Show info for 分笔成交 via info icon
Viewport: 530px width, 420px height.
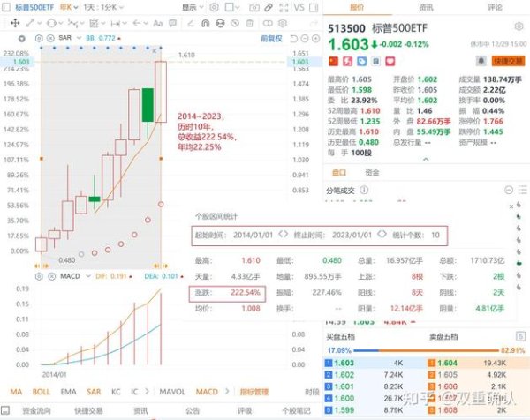click(364, 190)
